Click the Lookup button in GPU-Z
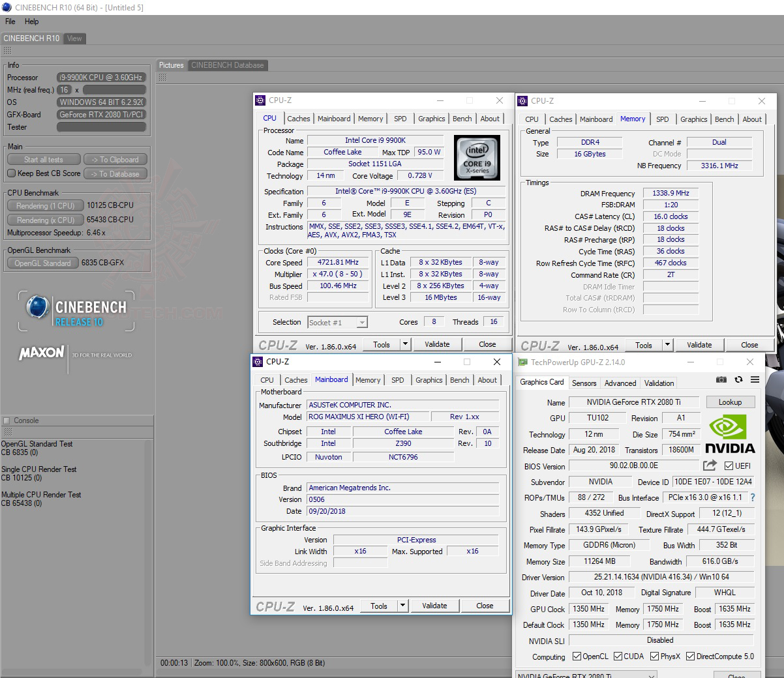The height and width of the screenshot is (678, 784). (x=730, y=402)
